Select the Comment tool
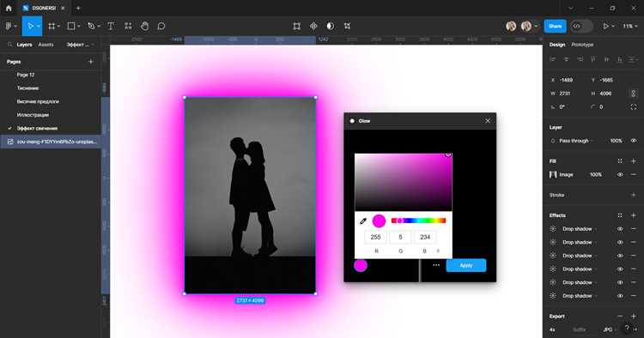 click(161, 26)
